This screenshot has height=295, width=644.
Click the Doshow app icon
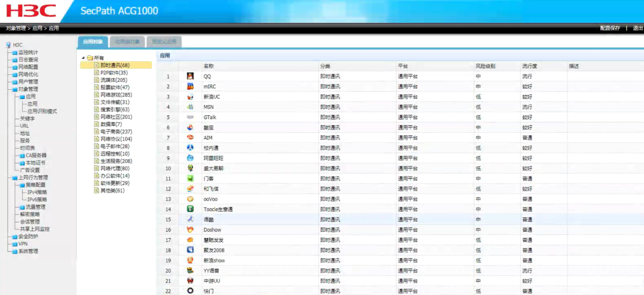[190, 230]
